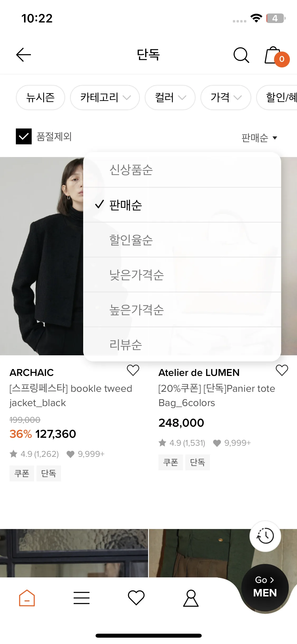Image resolution: width=297 pixels, height=644 pixels.
Task: Uncheck the 품절제외 checkbox
Action: click(24, 136)
